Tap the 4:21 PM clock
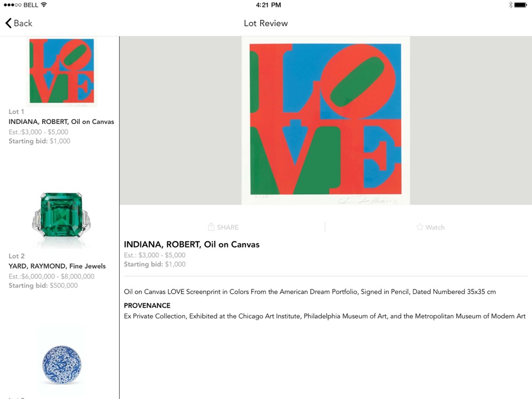The image size is (532, 399). pos(268,5)
